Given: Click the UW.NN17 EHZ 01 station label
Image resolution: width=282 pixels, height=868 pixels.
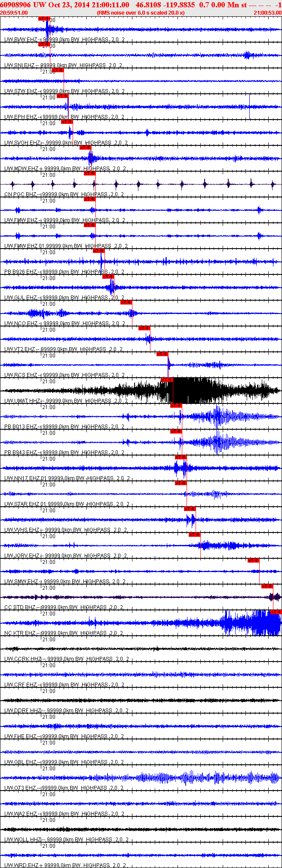Looking at the screenshot, I should click(67, 478).
